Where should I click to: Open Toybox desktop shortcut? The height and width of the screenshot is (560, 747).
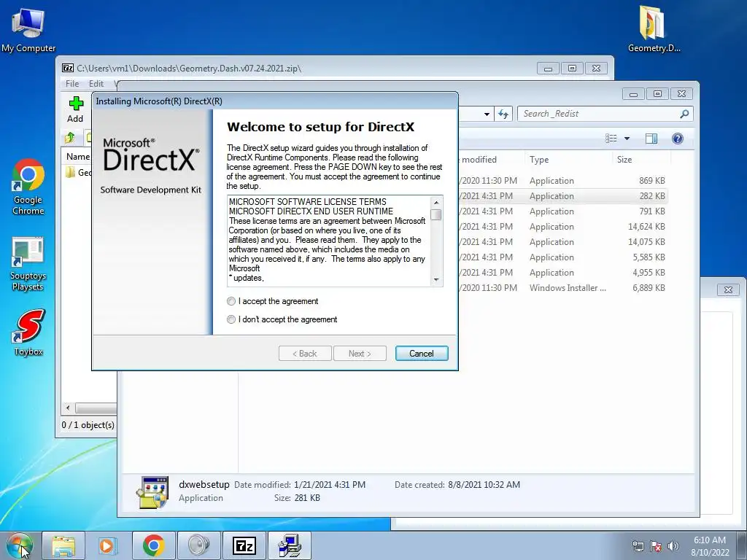28,332
